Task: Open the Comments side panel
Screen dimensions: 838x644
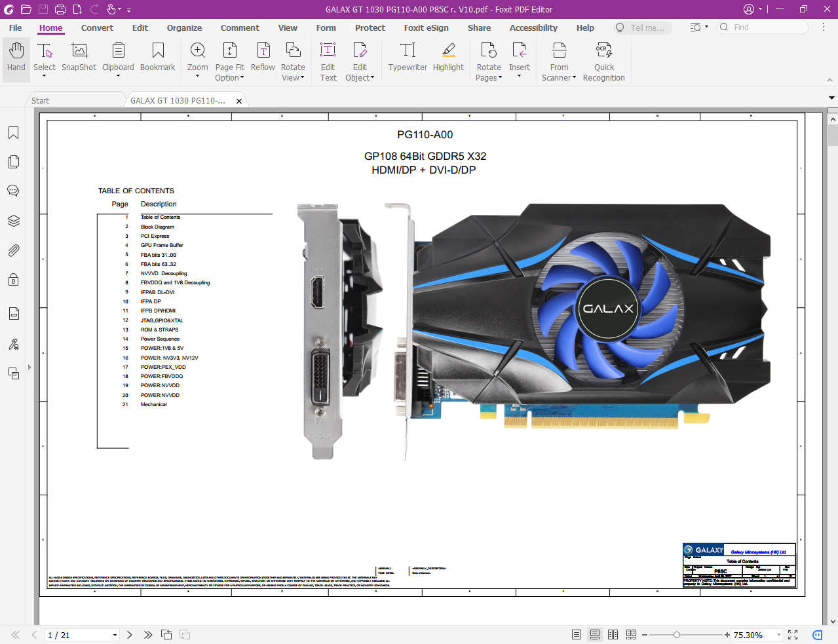Action: pos(13,191)
